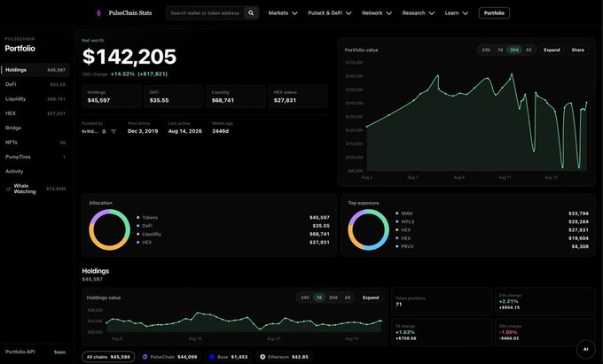Viewport: 603px width, 364px height.
Task: Select HEX in the sidebar
Action: pyautogui.click(x=35, y=113)
